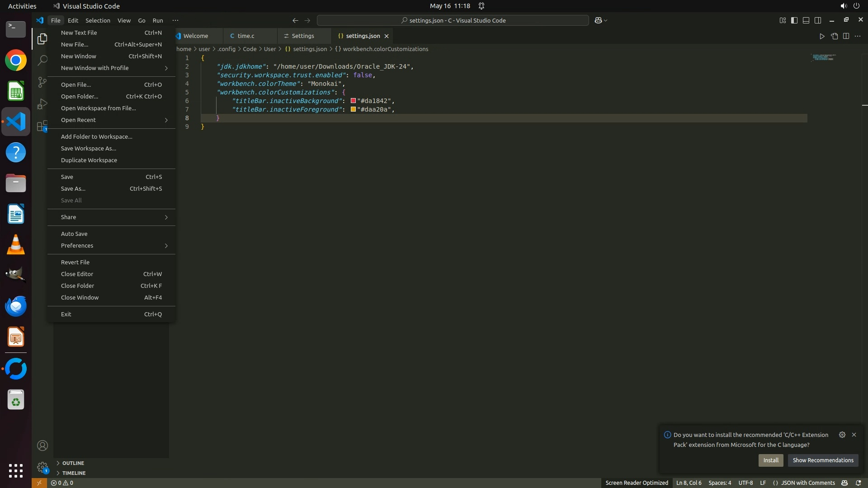Open Source Control view icon
868x488 pixels.
42,82
